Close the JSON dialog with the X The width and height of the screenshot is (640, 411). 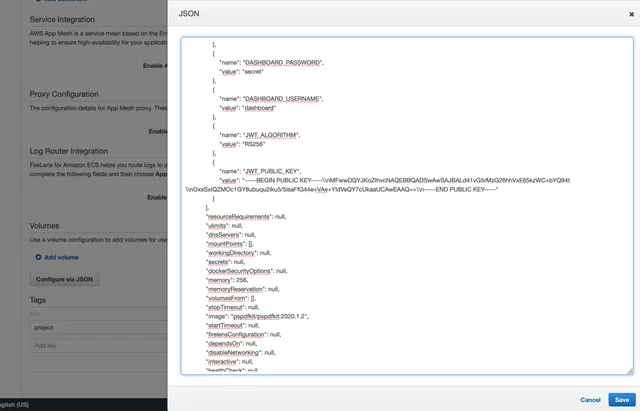pyautogui.click(x=631, y=14)
